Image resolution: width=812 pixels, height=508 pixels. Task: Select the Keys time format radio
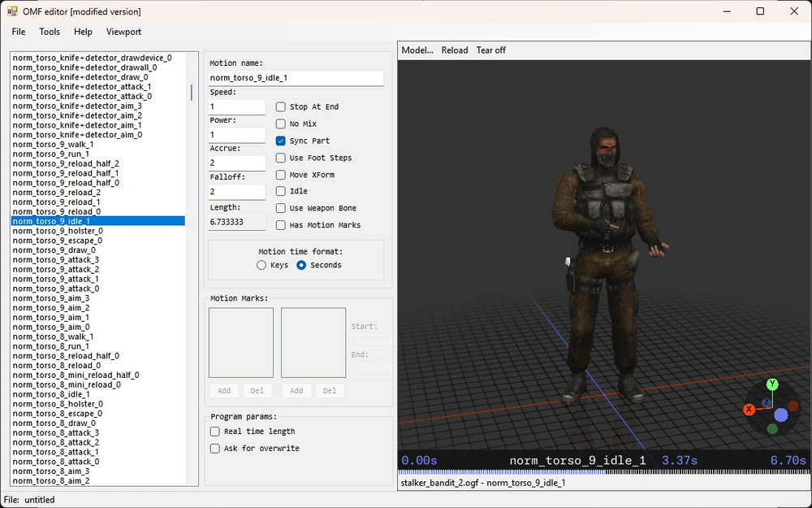pos(261,265)
